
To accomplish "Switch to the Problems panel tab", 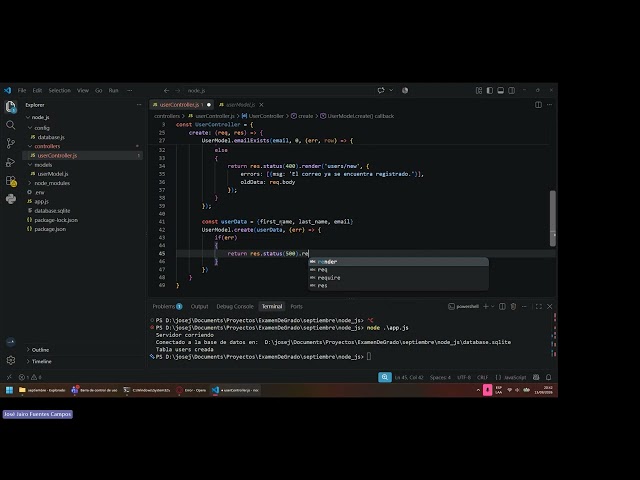I will [167, 306].
